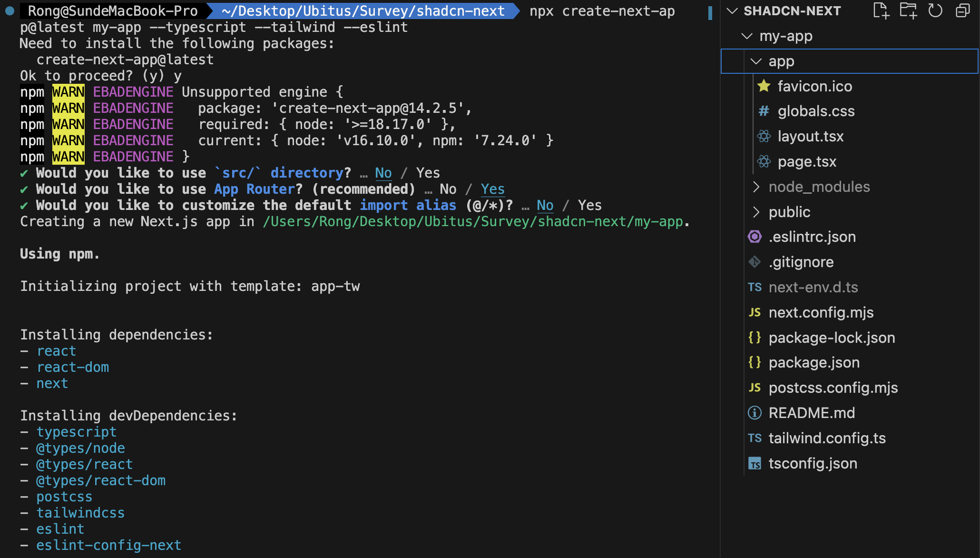Image resolution: width=980 pixels, height=558 pixels.
Task: Open layout.tsx in the editor
Action: point(811,137)
